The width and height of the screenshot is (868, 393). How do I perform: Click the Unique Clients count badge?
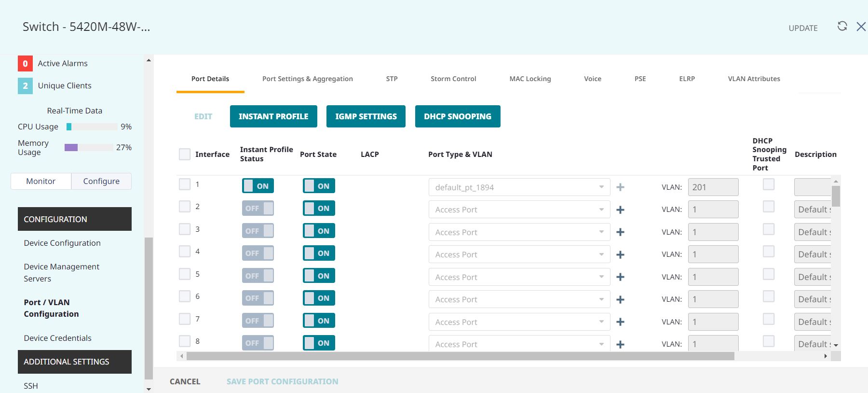25,85
